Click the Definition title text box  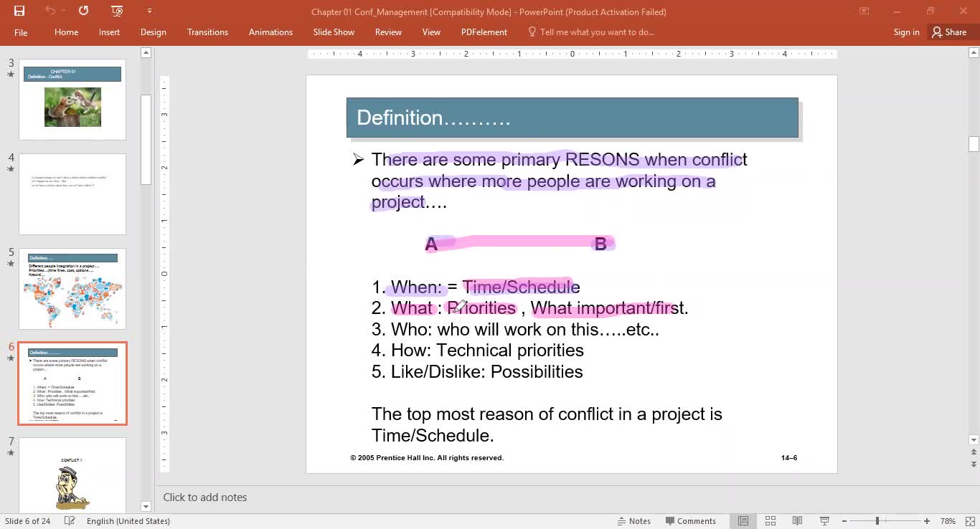(572, 118)
